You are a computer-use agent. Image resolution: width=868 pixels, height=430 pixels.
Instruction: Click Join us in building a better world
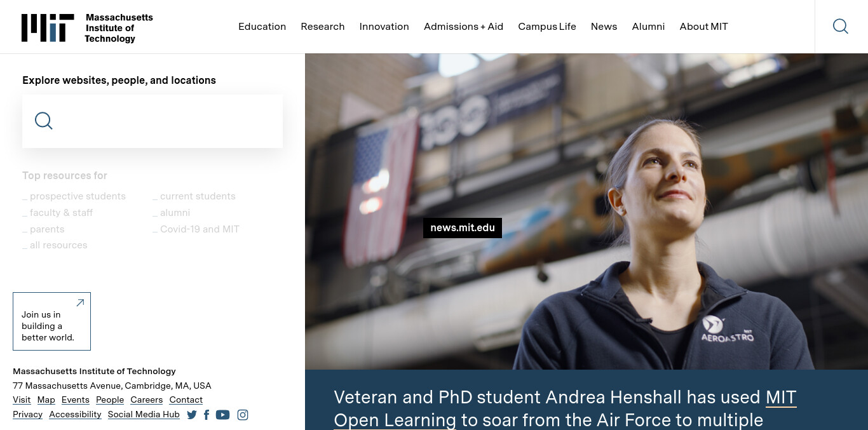point(51,321)
